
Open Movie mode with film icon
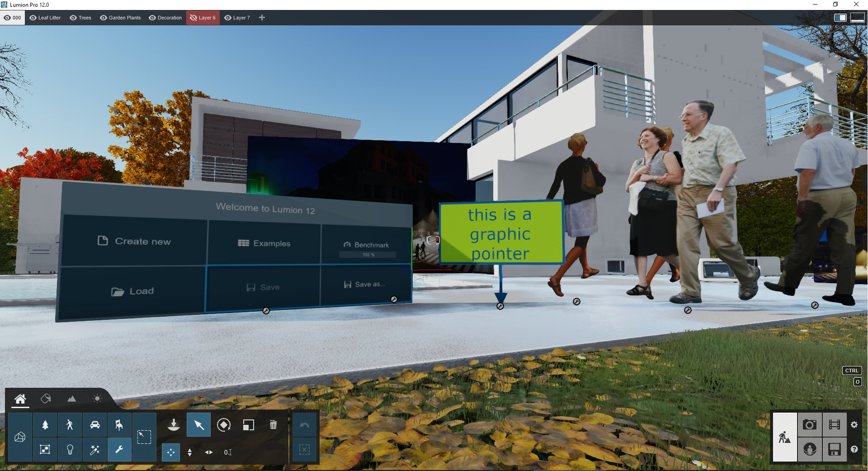coord(834,425)
